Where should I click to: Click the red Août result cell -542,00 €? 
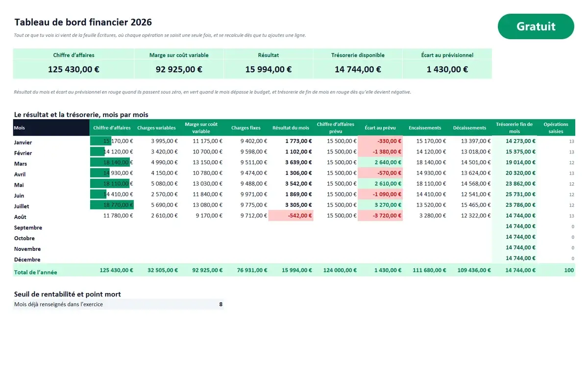[x=291, y=216]
